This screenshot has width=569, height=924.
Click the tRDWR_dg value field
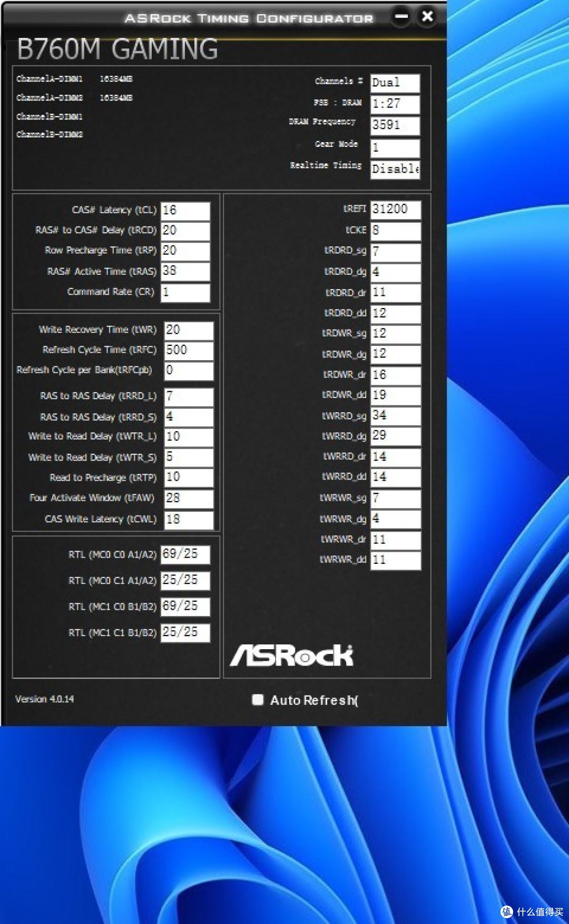click(396, 354)
